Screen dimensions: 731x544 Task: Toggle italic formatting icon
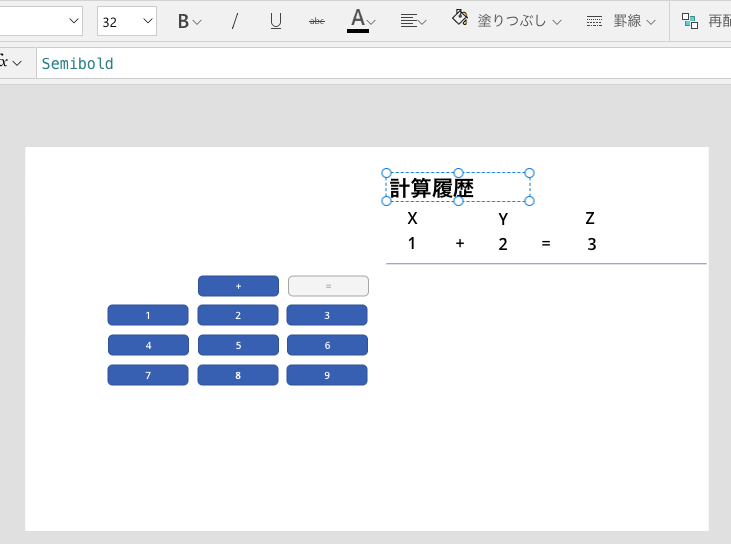tap(235, 21)
